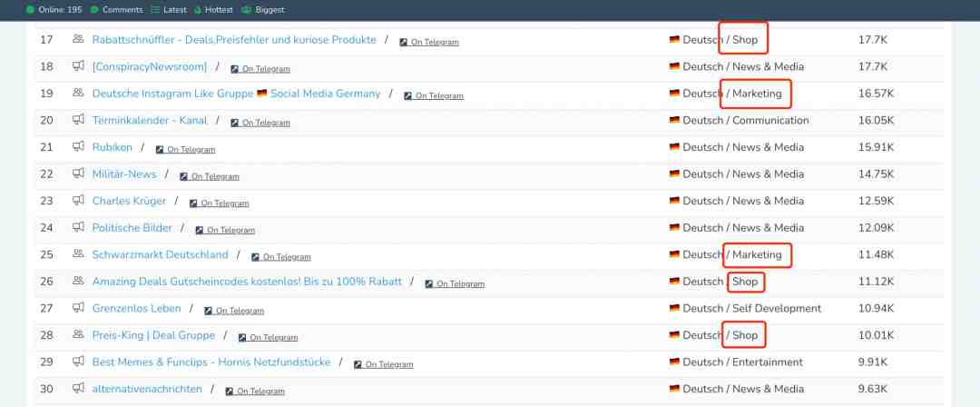Switch to the Hottest listing

coord(213,10)
